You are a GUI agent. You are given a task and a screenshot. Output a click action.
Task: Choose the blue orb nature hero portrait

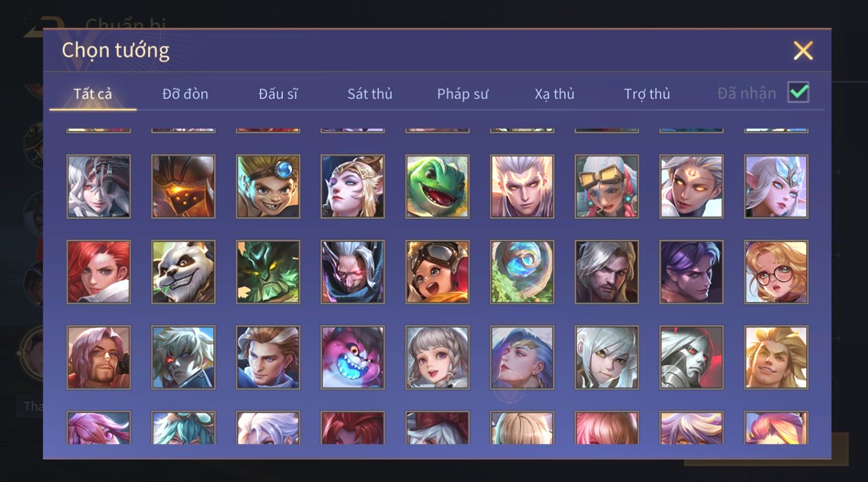(x=522, y=272)
